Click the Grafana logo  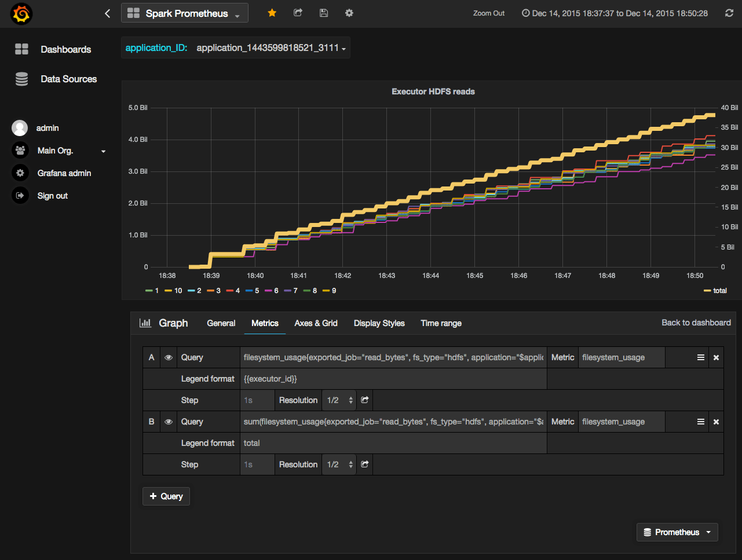[21, 12]
